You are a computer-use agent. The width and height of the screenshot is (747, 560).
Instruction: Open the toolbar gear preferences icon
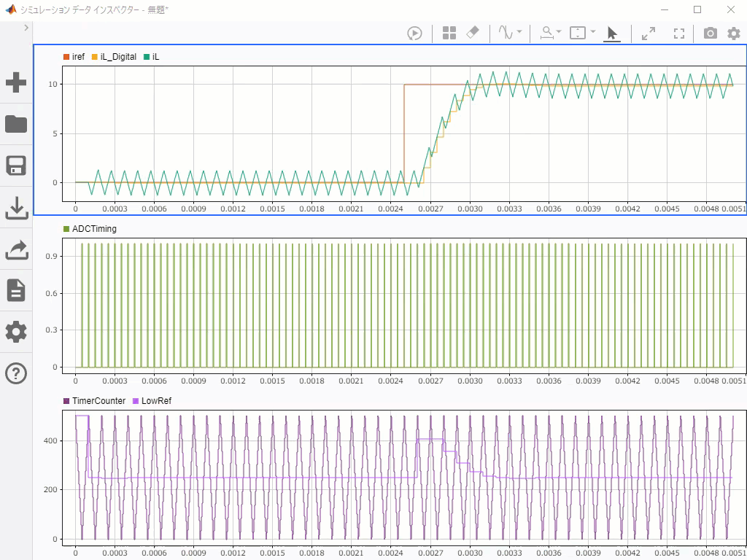pyautogui.click(x=733, y=33)
